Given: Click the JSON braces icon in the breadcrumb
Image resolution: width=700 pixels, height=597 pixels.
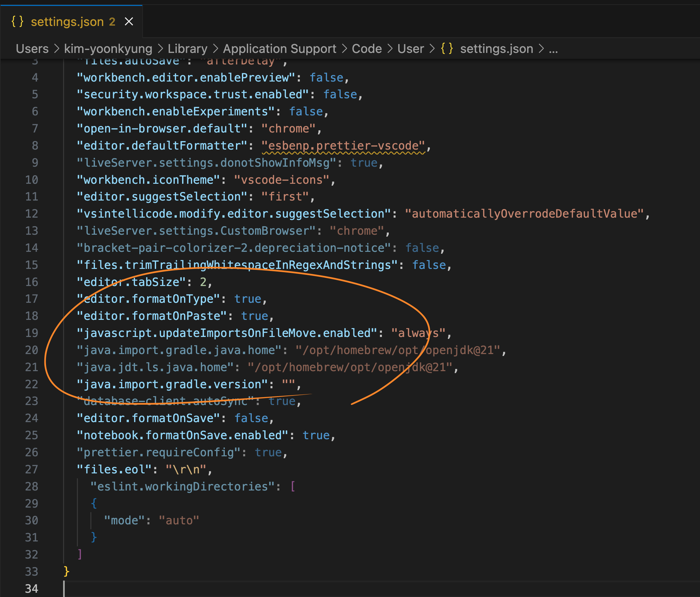Looking at the screenshot, I should coord(447,49).
